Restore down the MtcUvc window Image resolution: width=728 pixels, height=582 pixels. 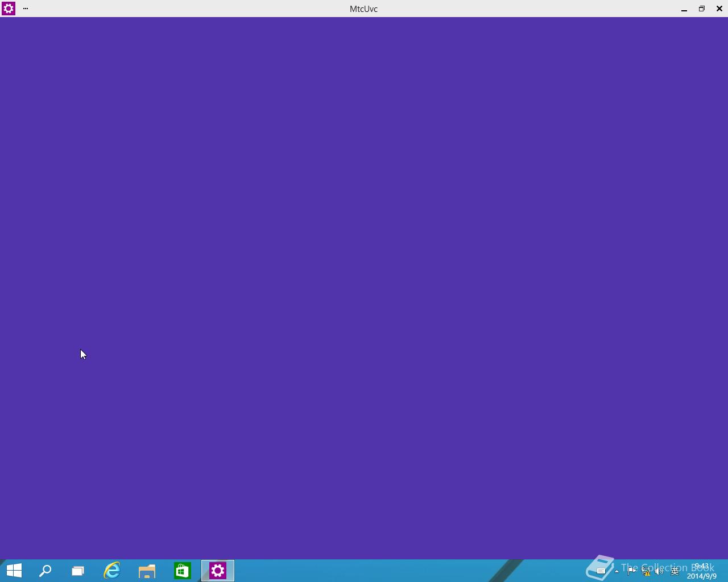click(x=702, y=9)
